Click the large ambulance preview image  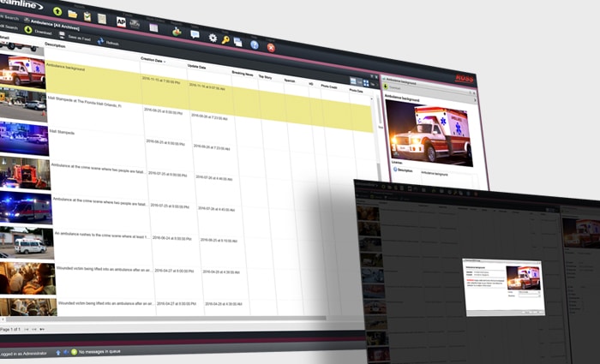(429, 133)
